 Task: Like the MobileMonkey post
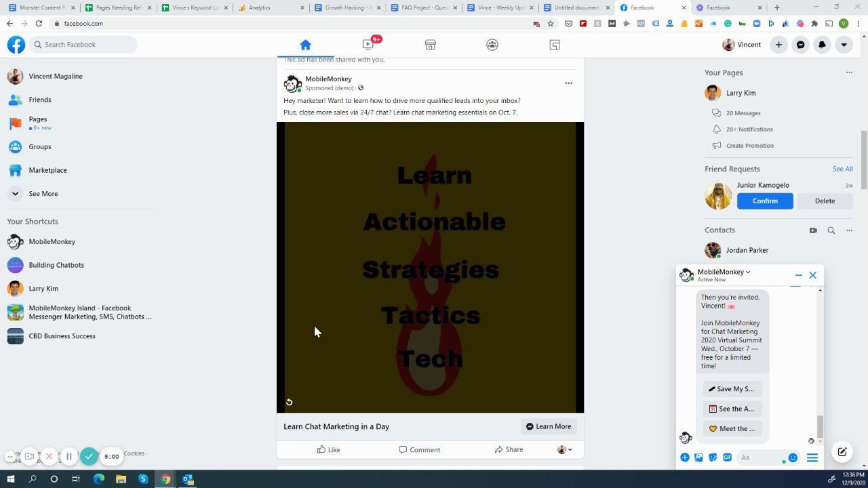328,449
